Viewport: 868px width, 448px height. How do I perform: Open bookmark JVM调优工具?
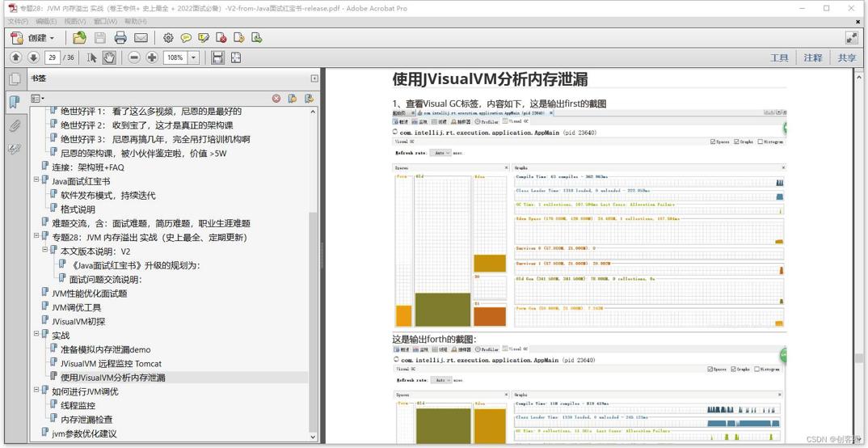coord(77,307)
